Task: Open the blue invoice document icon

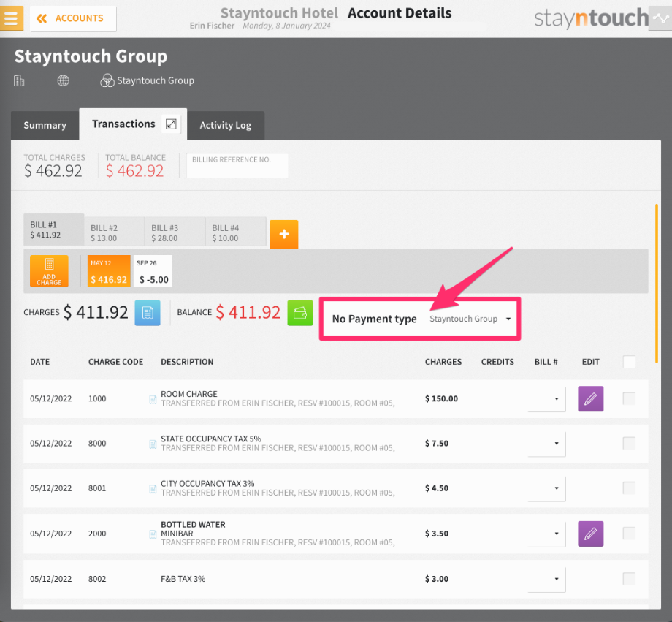Action: [148, 313]
